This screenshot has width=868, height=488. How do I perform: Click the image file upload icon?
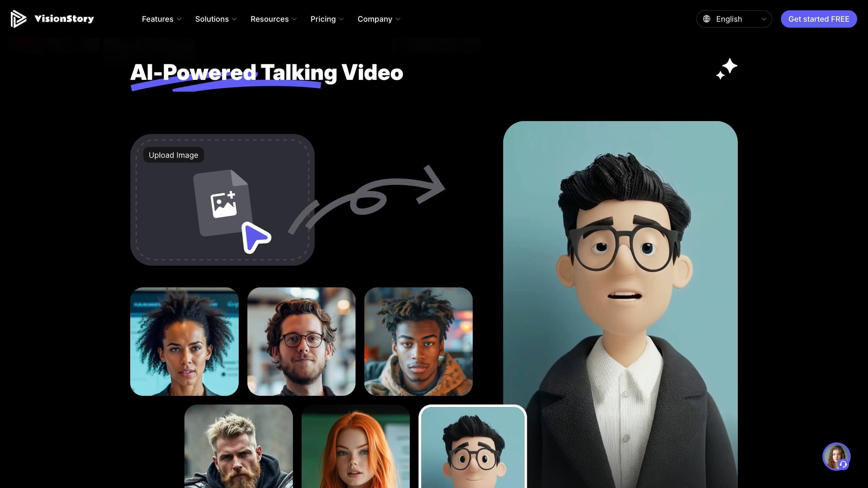pos(223,204)
